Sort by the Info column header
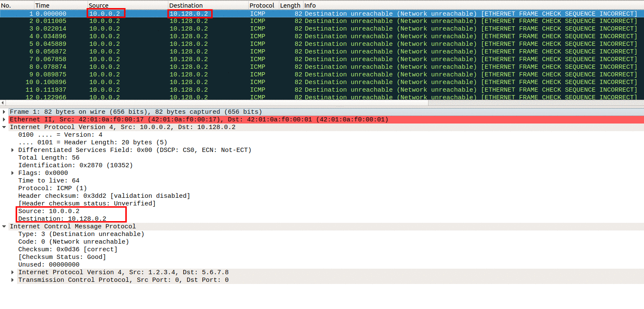 (473, 6)
